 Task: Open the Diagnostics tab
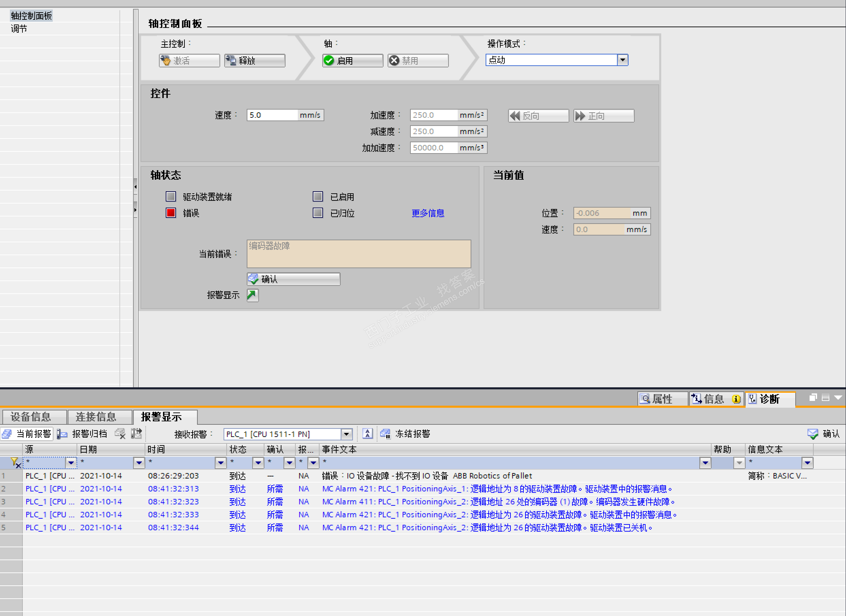769,399
